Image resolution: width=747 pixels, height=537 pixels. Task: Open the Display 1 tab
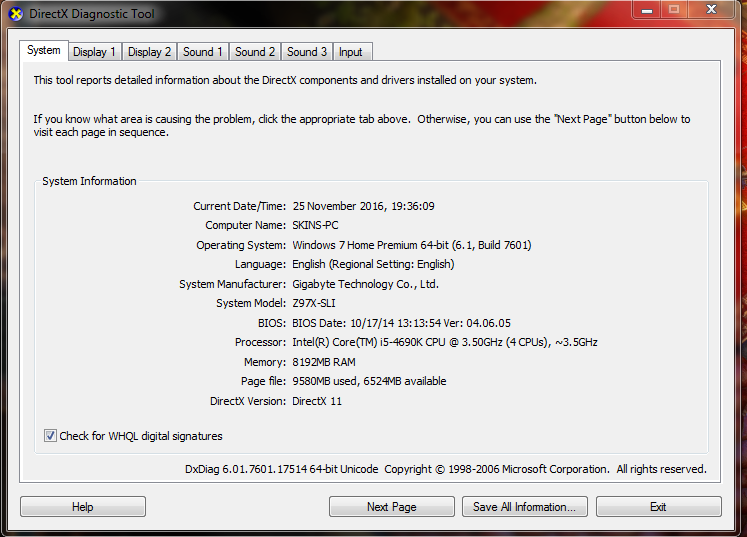coord(94,52)
